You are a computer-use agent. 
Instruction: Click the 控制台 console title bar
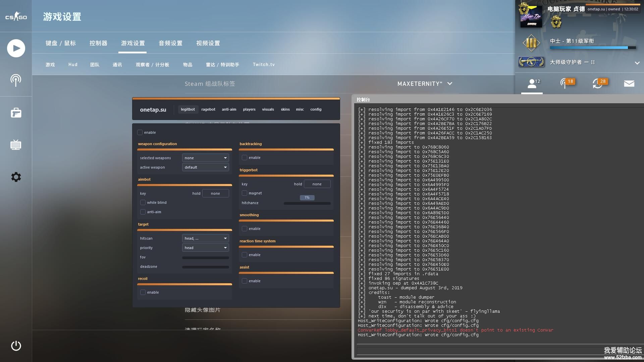498,100
